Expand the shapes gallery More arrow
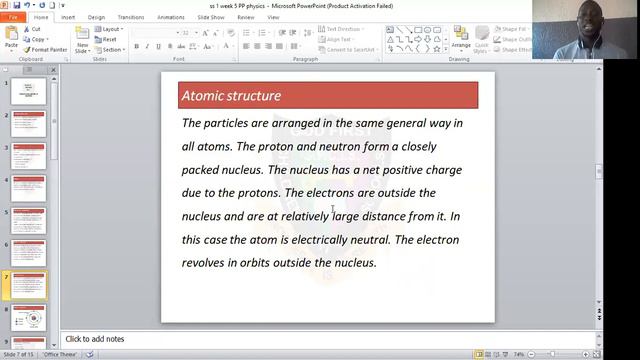Screen dimensions: 640x360 (x=445, y=49)
